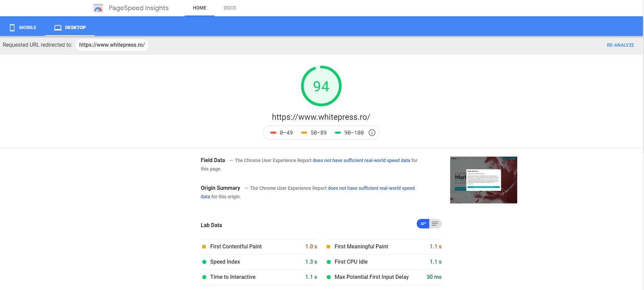Click the First Meaningful Paint metric label

[x=361, y=247]
